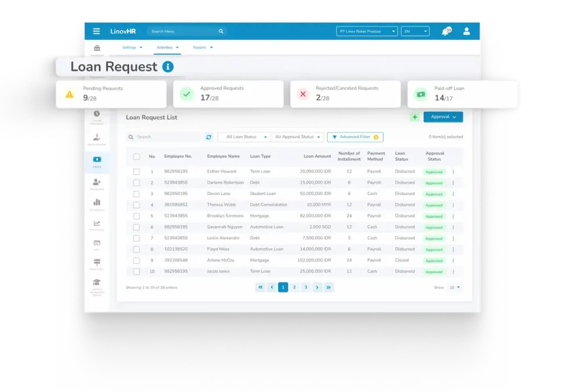Viewport: 574px width, 392px height.
Task: Click the search magnifier in Search Menu
Action: [221, 31]
